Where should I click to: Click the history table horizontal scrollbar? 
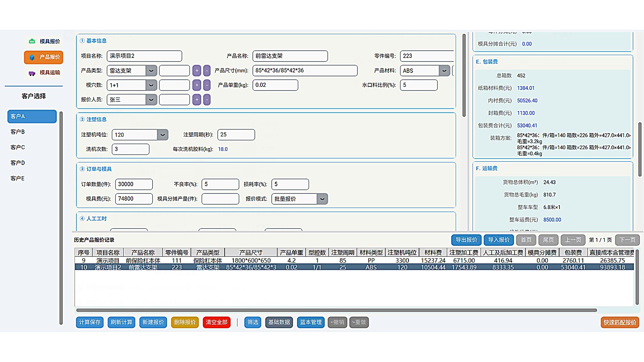pos(336,311)
